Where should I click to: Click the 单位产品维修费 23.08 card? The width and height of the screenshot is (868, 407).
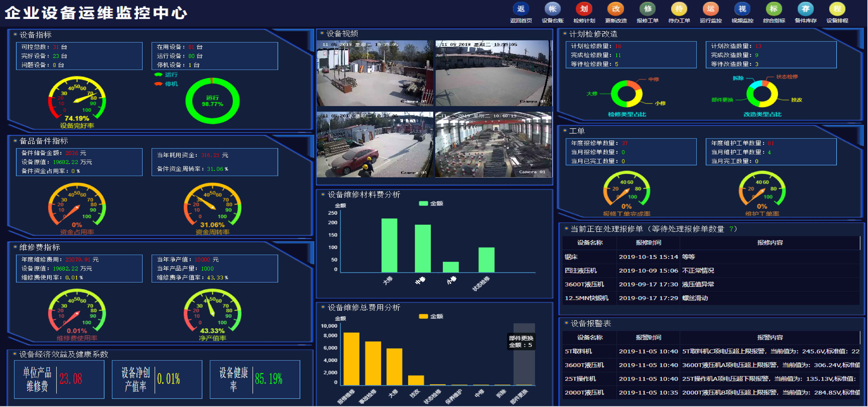click(59, 379)
